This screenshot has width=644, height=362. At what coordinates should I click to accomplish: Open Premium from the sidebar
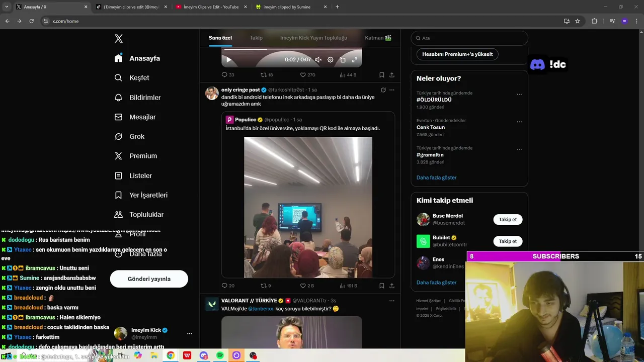coord(136,156)
